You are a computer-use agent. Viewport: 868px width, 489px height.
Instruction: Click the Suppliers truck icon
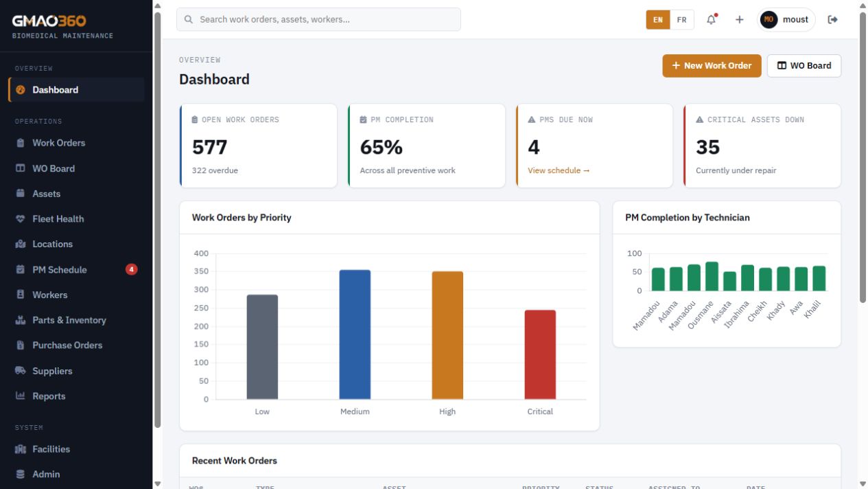pos(21,371)
